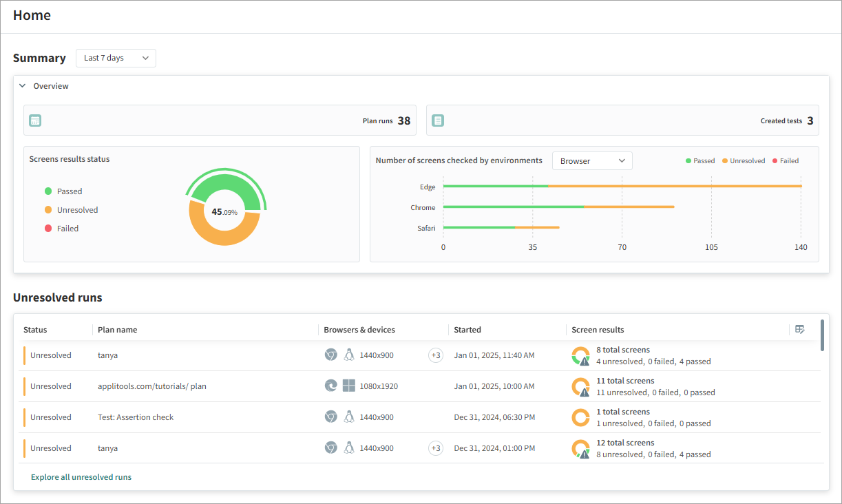Toggle Failed legend in environments chart
The width and height of the screenshot is (842, 504).
(x=784, y=161)
